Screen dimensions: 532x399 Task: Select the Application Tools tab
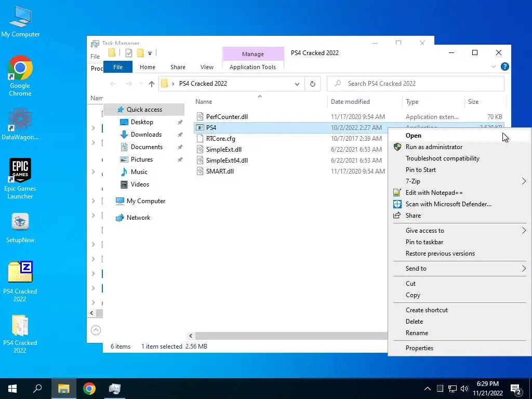(x=253, y=67)
